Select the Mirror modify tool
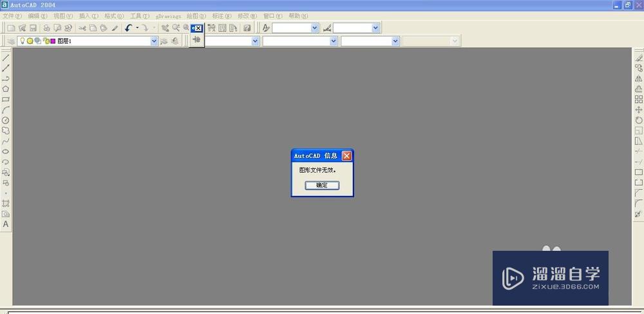Image resolution: width=644 pixels, height=314 pixels. click(639, 79)
